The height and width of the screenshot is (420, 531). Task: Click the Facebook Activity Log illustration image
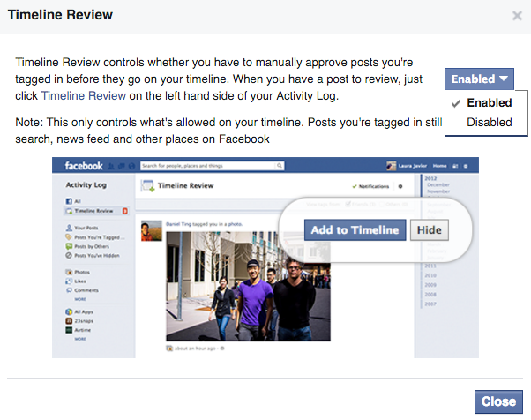pyautogui.click(x=265, y=258)
